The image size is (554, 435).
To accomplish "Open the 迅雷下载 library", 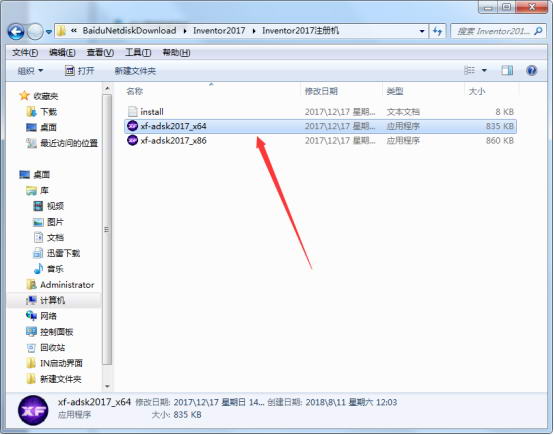I will pyautogui.click(x=64, y=253).
